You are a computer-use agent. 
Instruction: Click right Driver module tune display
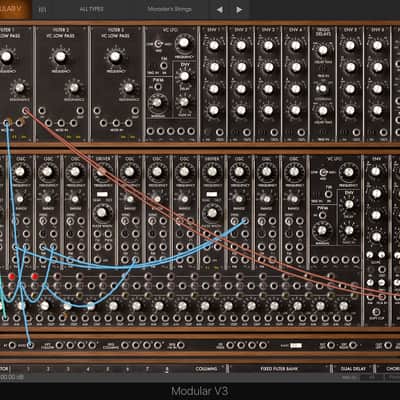[211, 194]
